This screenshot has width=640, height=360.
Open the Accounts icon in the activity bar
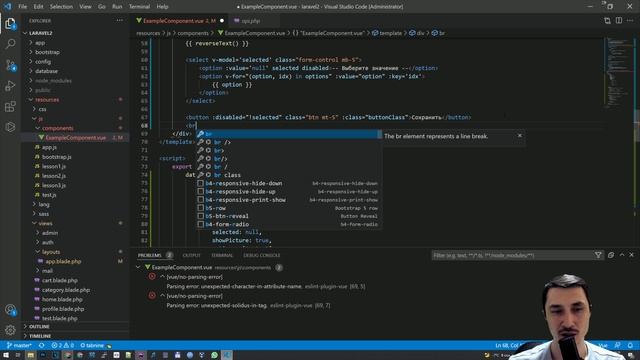click(10, 310)
